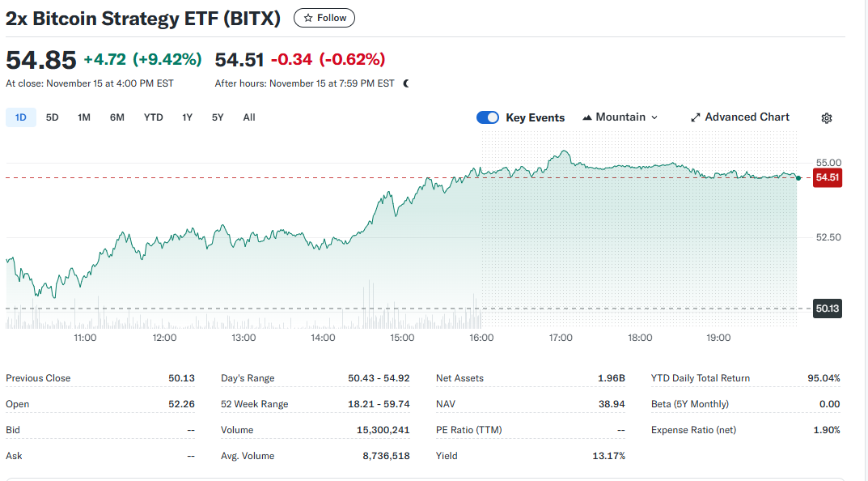Screen dimensions: 868x481
Task: Click the Avg. Volume value 8,736,518
Action: tap(387, 456)
